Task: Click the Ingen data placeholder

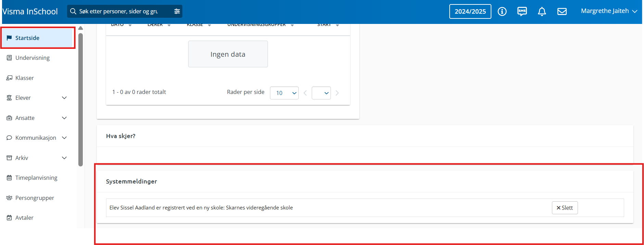Action: tap(228, 54)
